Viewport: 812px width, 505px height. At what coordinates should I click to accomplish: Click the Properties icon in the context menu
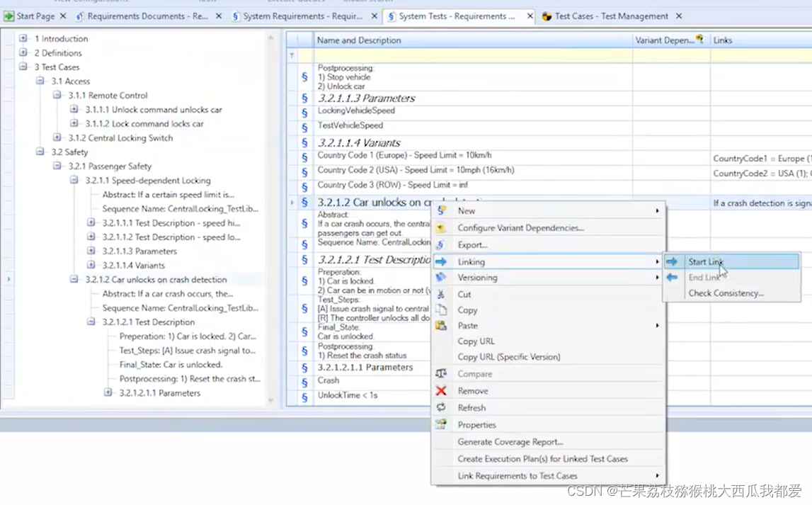pos(441,424)
